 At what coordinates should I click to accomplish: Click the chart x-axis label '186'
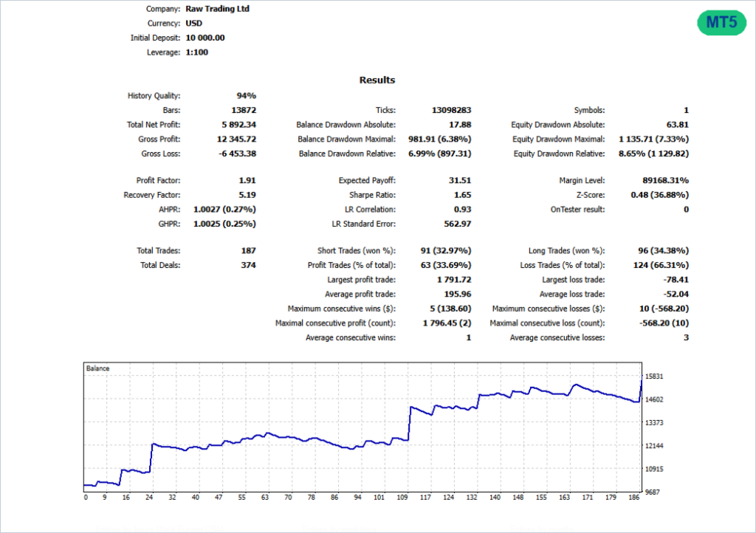point(634,498)
